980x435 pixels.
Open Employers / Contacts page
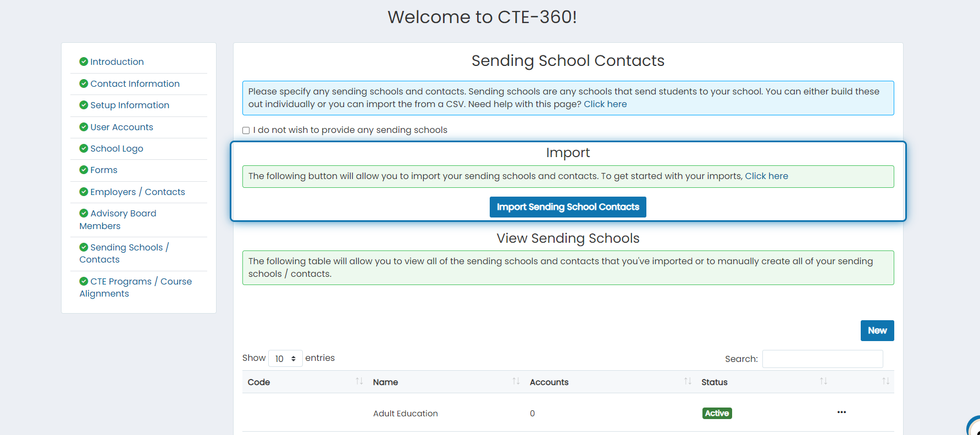coord(137,192)
